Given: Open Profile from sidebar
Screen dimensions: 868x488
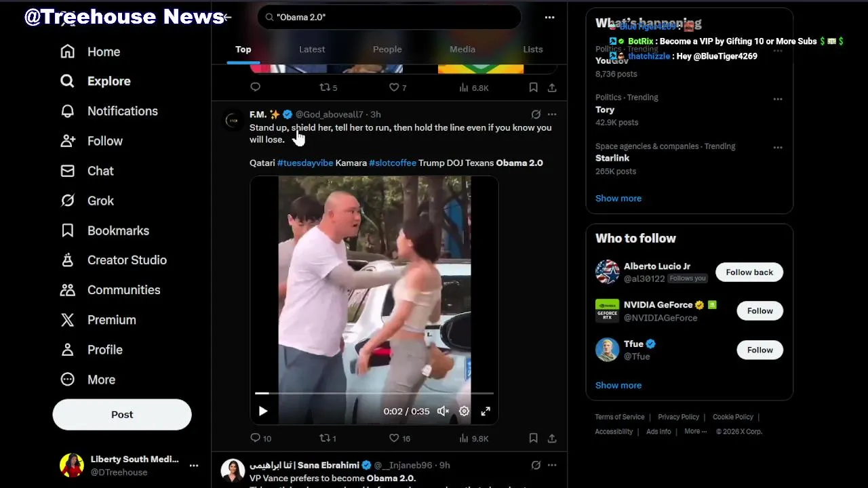Looking at the screenshot, I should pos(91,350).
